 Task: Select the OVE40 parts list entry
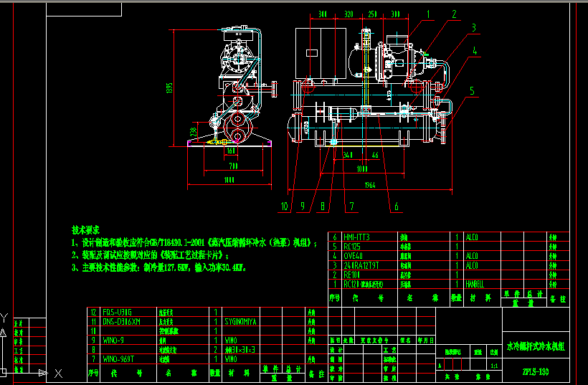click(353, 256)
